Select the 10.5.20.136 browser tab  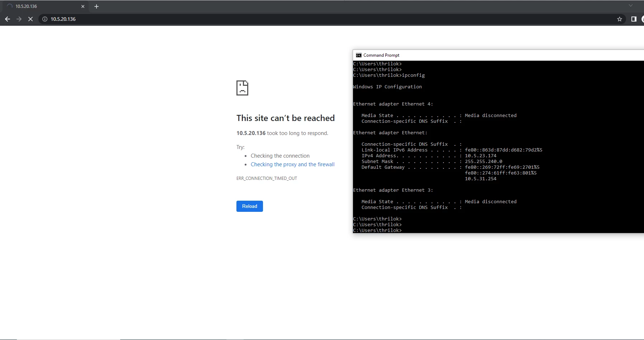pos(45,6)
